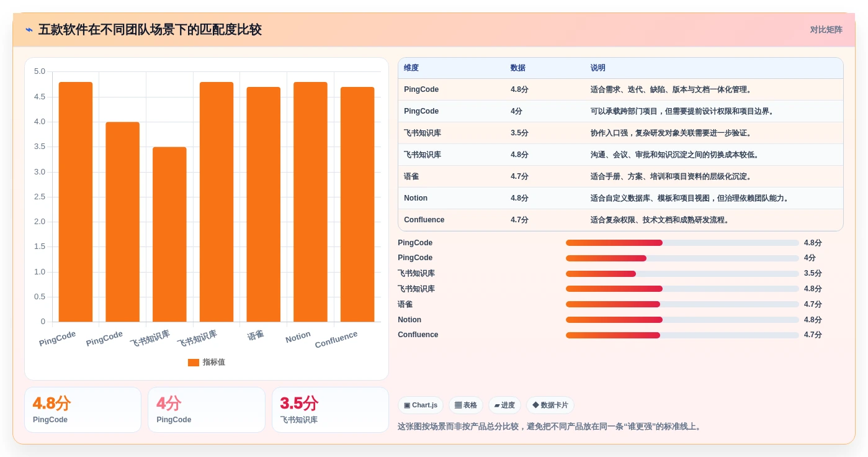Click the 数据 column header
Image resolution: width=868 pixels, height=457 pixels.
coord(518,68)
